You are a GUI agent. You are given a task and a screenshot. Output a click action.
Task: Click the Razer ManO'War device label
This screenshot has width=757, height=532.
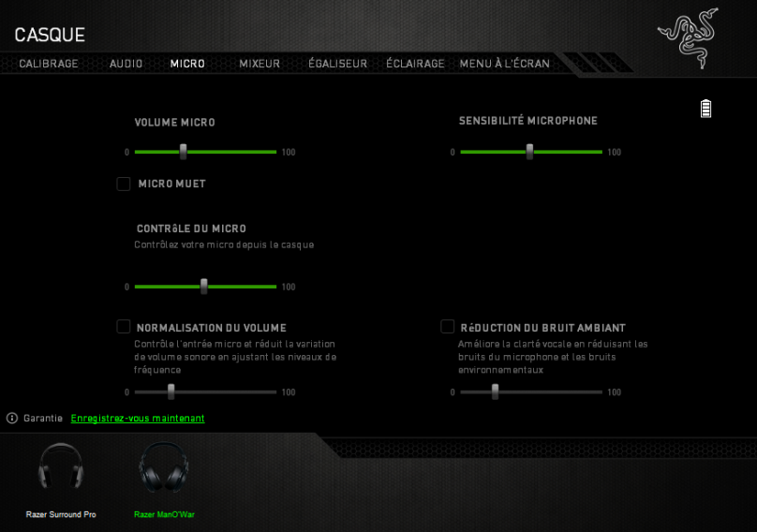pyautogui.click(x=164, y=514)
